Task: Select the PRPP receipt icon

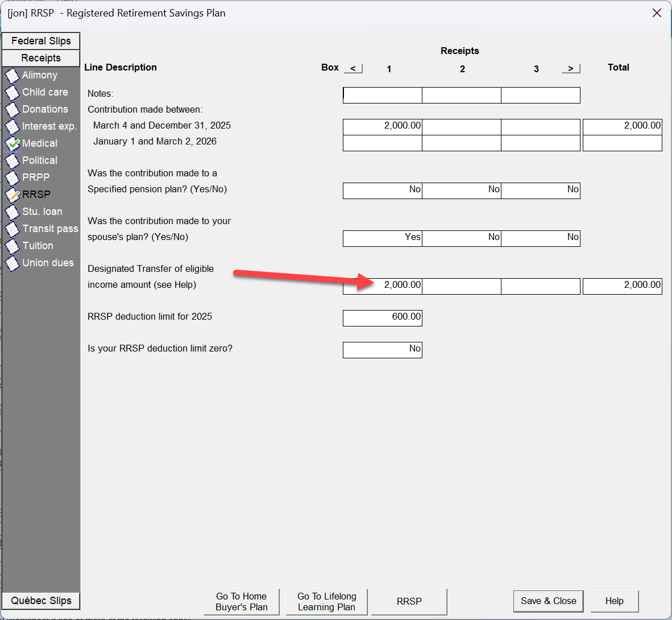Action: 12,177
